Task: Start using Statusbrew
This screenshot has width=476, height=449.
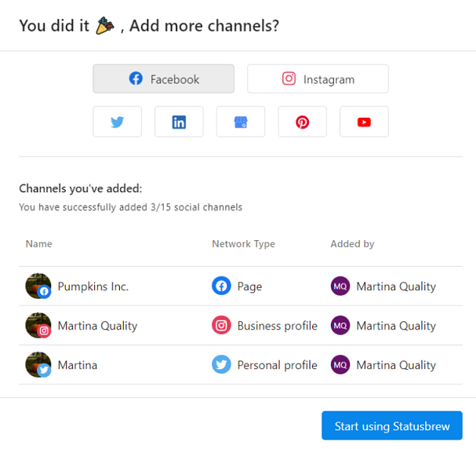Action: coord(392,425)
